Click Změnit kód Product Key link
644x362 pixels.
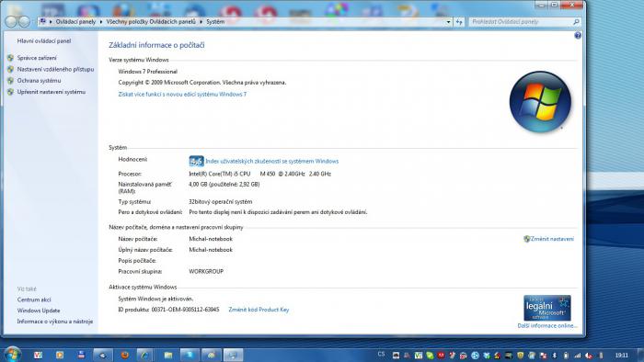coord(259,310)
